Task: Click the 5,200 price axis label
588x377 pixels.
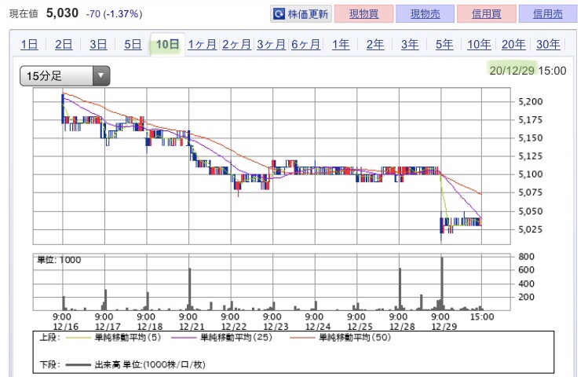Action: pos(530,101)
